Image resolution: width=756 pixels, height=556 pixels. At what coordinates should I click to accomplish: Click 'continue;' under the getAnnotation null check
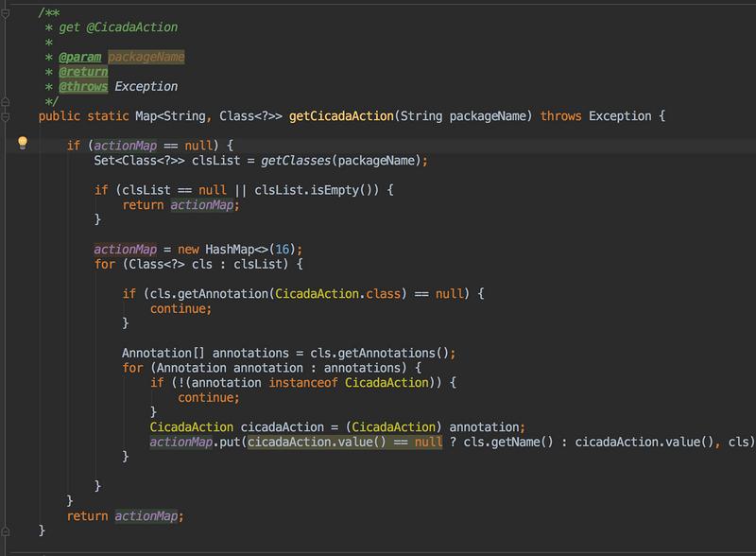click(180, 309)
